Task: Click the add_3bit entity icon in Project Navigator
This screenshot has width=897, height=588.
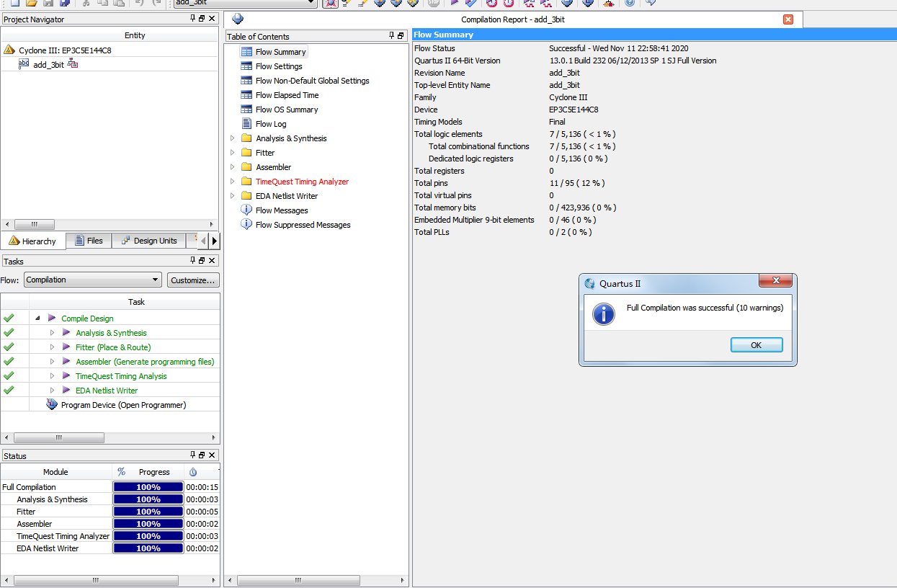Action: coord(24,64)
